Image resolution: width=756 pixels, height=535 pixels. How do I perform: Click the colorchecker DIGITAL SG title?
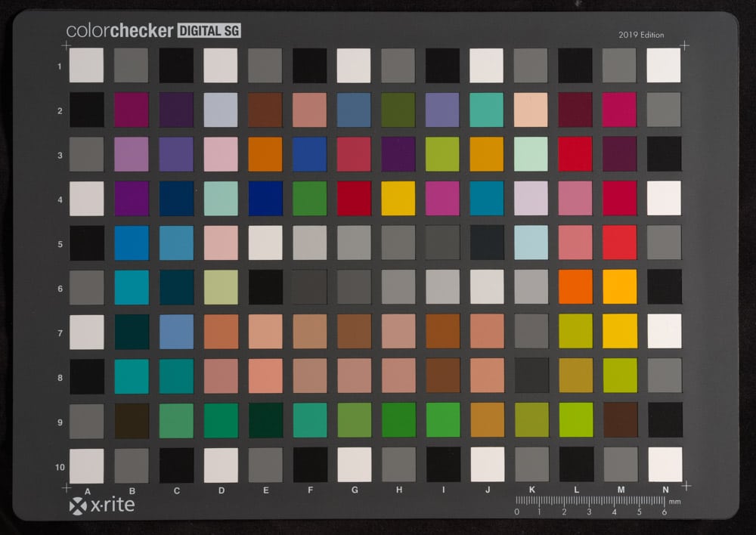[x=153, y=31]
